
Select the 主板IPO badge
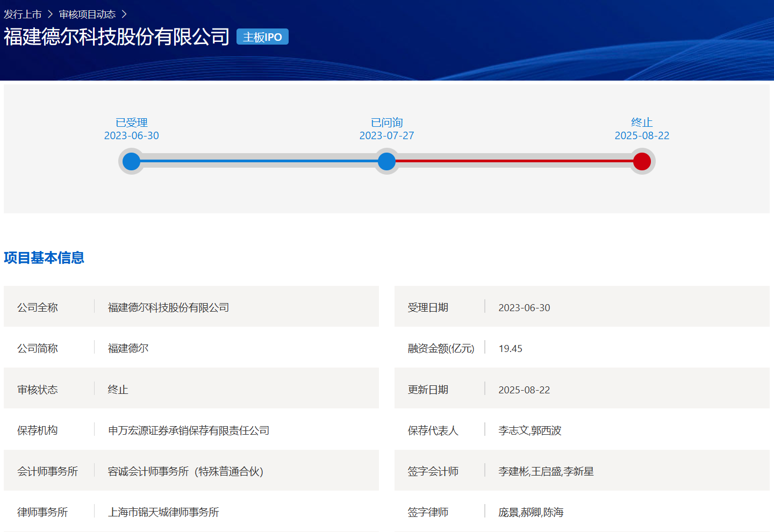pos(262,37)
